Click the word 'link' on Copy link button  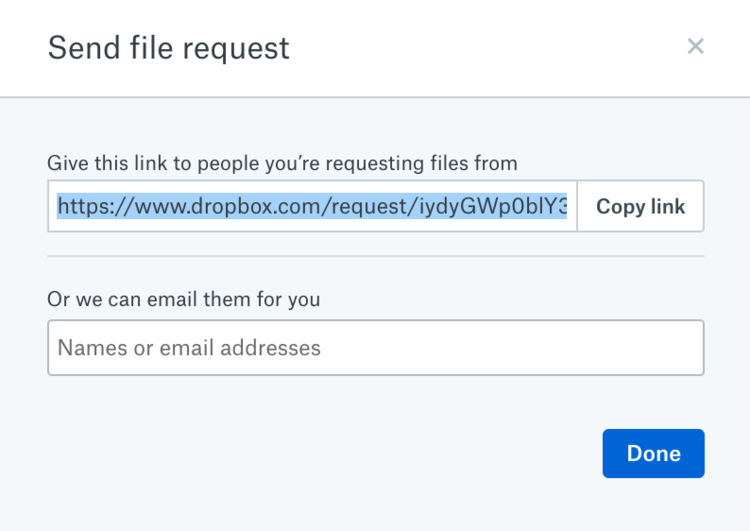pos(668,206)
